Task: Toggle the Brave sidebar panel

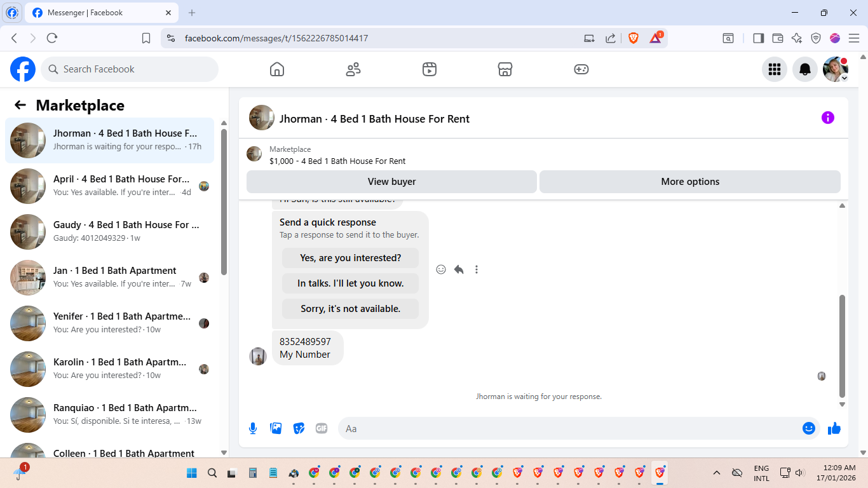Action: click(x=758, y=38)
